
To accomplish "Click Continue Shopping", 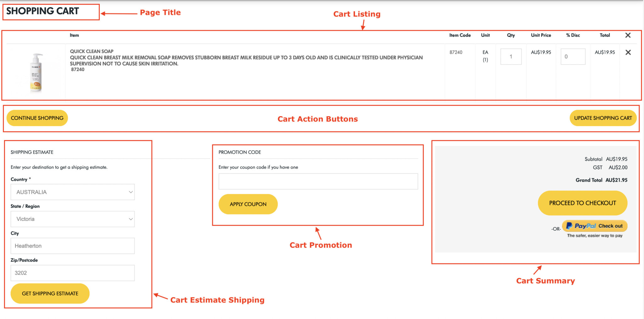I will point(37,118).
